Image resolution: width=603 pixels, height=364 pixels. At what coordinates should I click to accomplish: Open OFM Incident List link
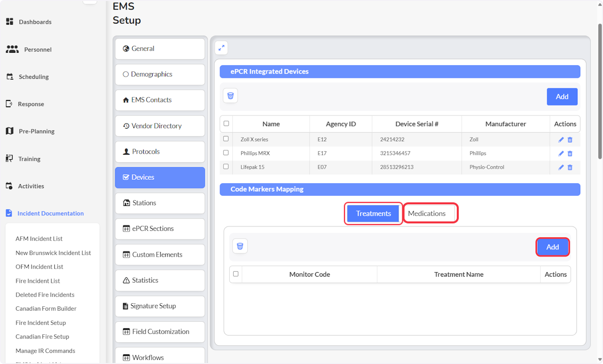(x=40, y=267)
